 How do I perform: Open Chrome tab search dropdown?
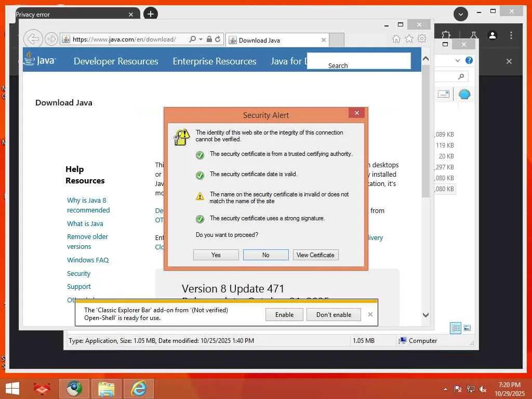pyautogui.click(x=461, y=14)
